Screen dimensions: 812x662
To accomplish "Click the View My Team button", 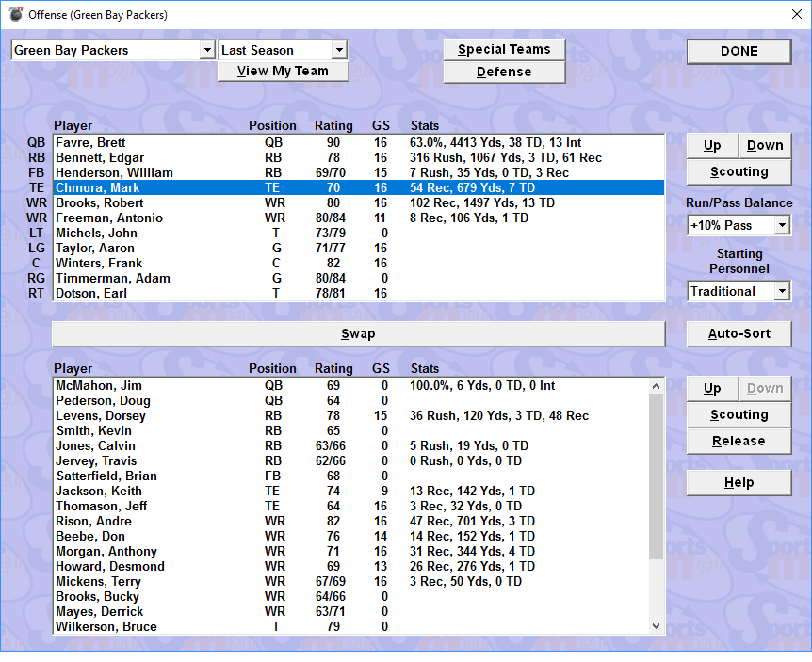I will pos(284,71).
